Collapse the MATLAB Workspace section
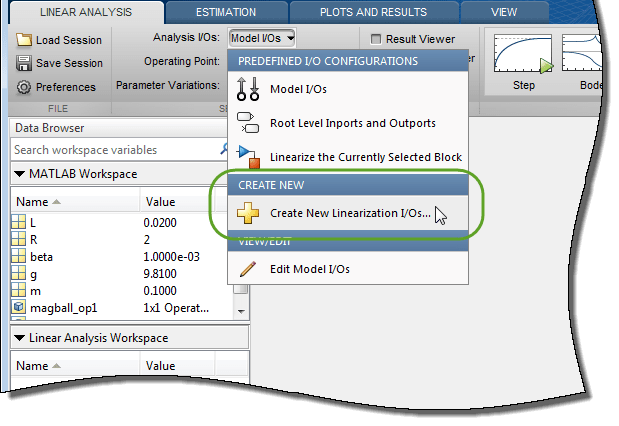The width and height of the screenshot is (619, 426). click(19, 174)
